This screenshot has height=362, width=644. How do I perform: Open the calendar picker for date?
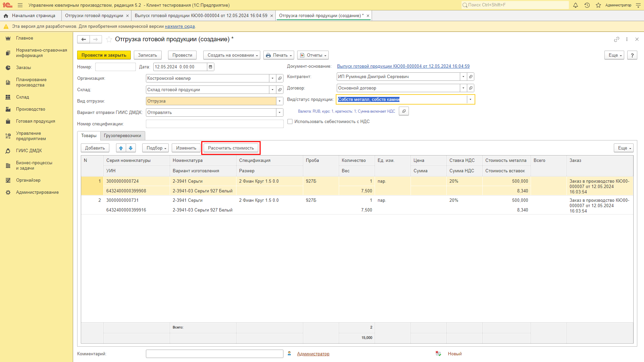(210, 67)
